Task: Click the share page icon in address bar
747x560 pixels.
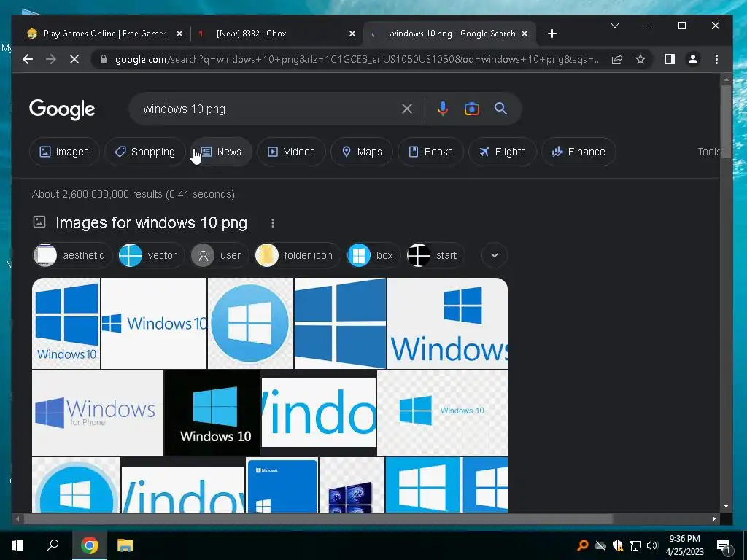Action: coord(617,60)
